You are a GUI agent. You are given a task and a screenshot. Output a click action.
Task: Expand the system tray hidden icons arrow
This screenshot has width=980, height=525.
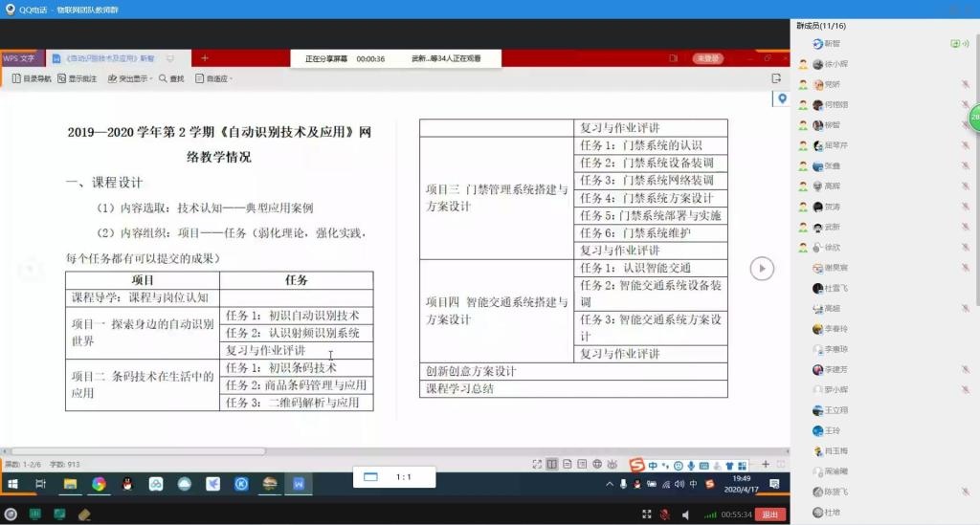[x=610, y=484]
